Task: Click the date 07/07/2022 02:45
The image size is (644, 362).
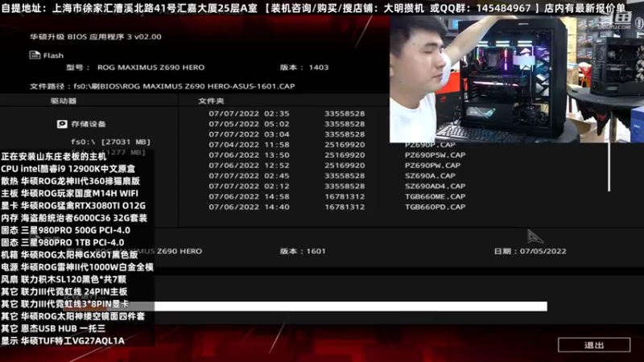Action: click(249, 175)
